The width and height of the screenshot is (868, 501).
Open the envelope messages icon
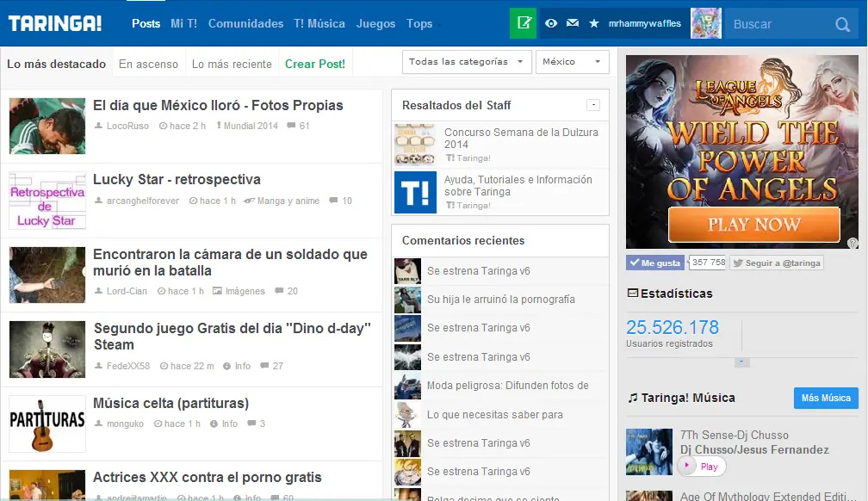pyautogui.click(x=573, y=23)
